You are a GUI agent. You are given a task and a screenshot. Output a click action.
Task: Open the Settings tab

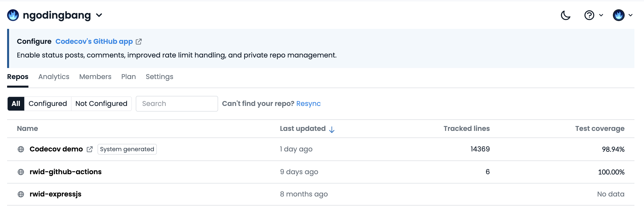[160, 77]
